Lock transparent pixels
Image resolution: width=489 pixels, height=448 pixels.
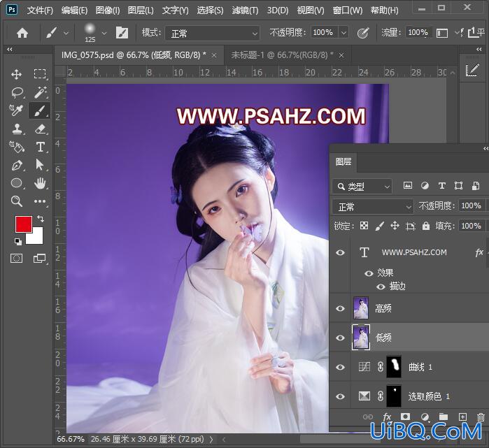click(364, 226)
